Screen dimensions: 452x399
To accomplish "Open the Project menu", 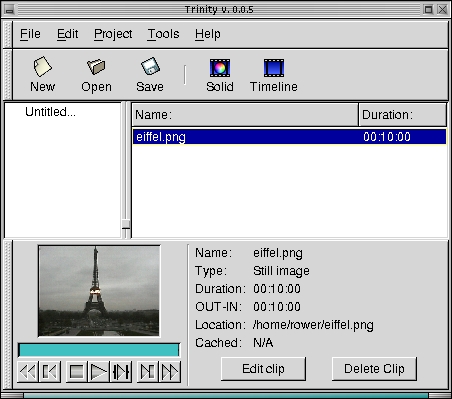I will 113,34.
